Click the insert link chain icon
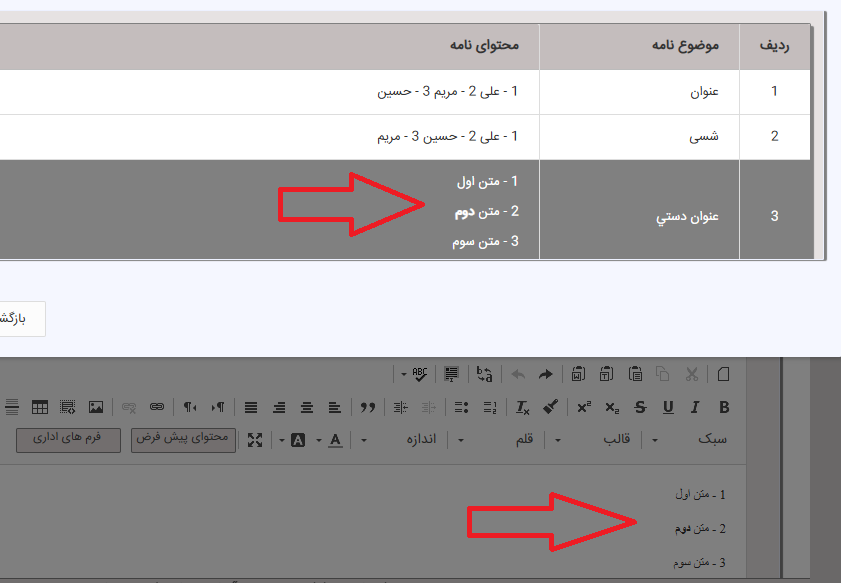The width and height of the screenshot is (841, 583). pos(156,407)
